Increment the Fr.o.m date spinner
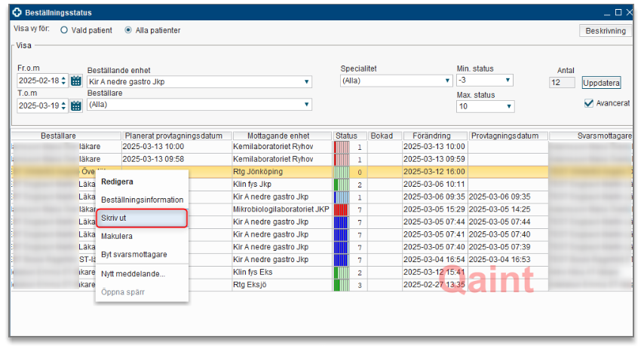The width and height of the screenshot is (644, 351). 64,78
